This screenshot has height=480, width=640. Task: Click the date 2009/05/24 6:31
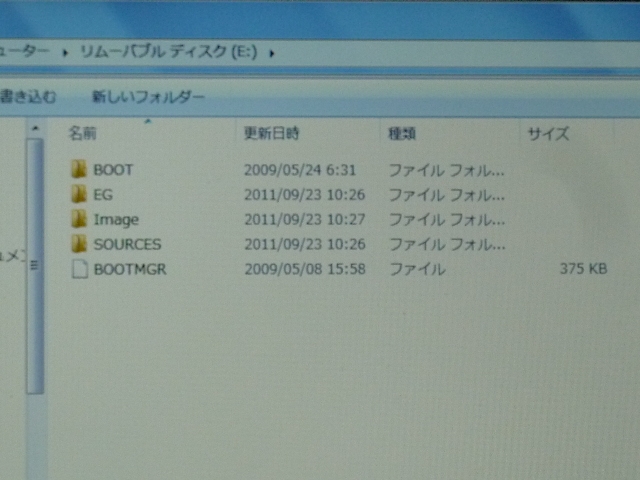[x=300, y=170]
